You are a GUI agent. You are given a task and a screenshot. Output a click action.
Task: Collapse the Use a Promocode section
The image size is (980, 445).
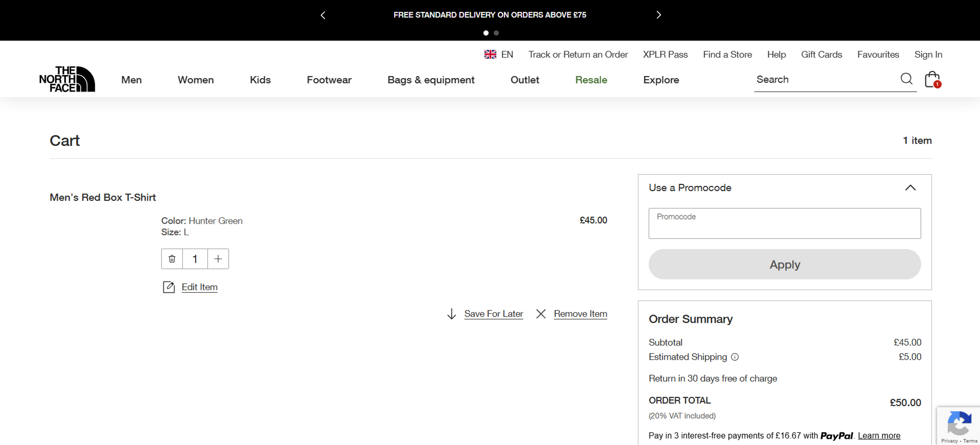click(910, 188)
